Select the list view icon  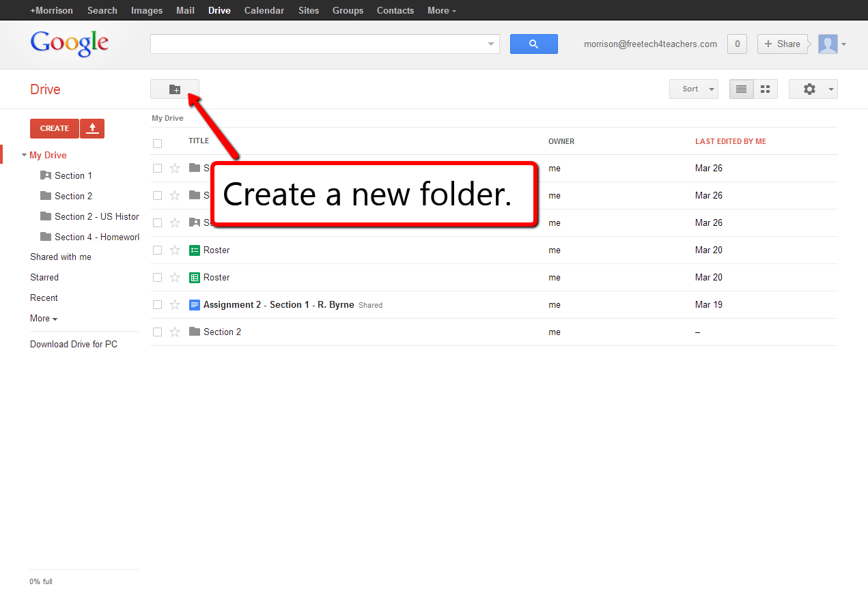(x=741, y=89)
